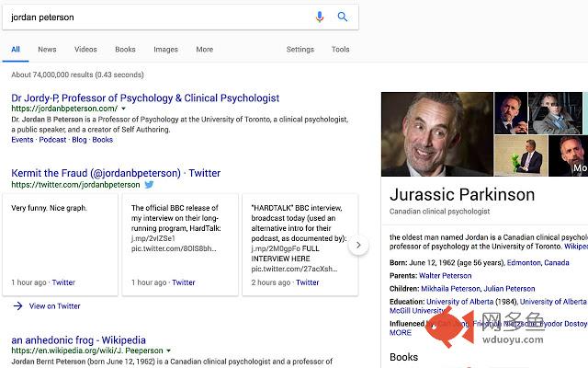The width and height of the screenshot is (588, 368).
Task: Open the More search categories menu
Action: (204, 49)
